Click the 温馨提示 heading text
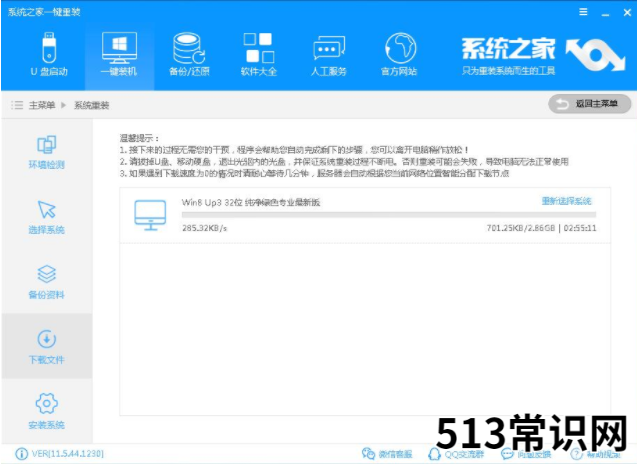Image resolution: width=637 pixels, height=464 pixels. tap(139, 138)
